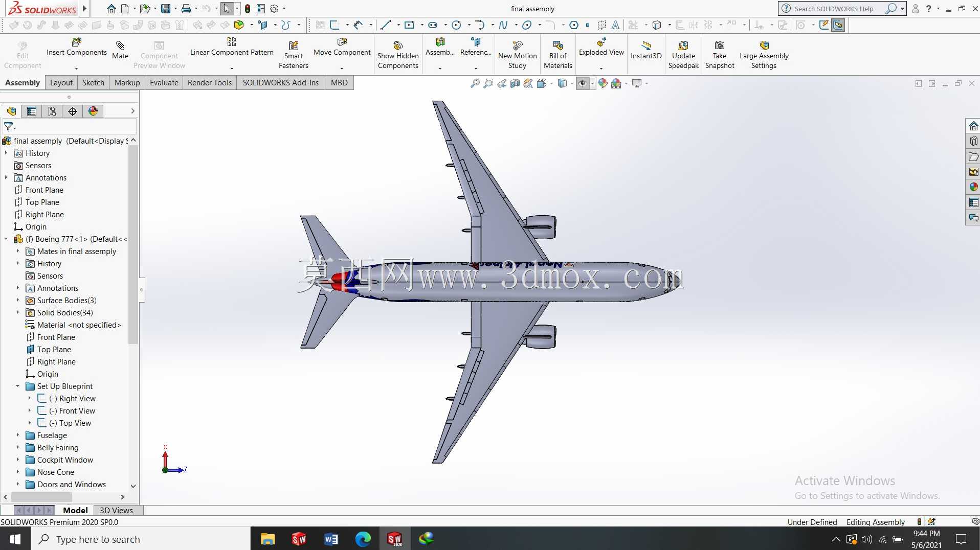
Task: Open Appearances color ball in task pane
Action: pos(973,187)
